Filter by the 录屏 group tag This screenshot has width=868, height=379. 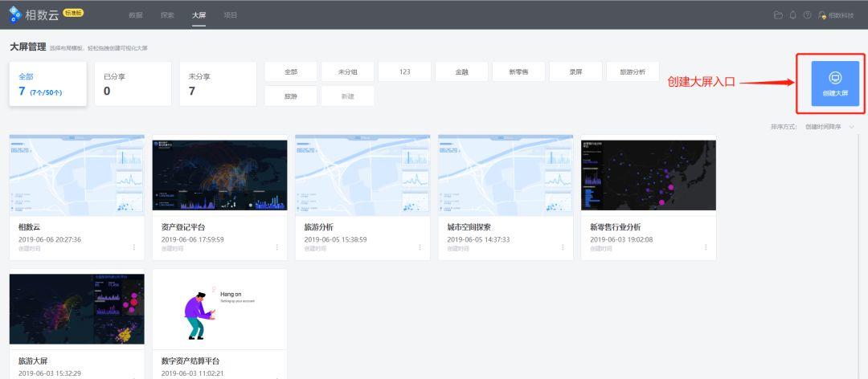tap(575, 71)
